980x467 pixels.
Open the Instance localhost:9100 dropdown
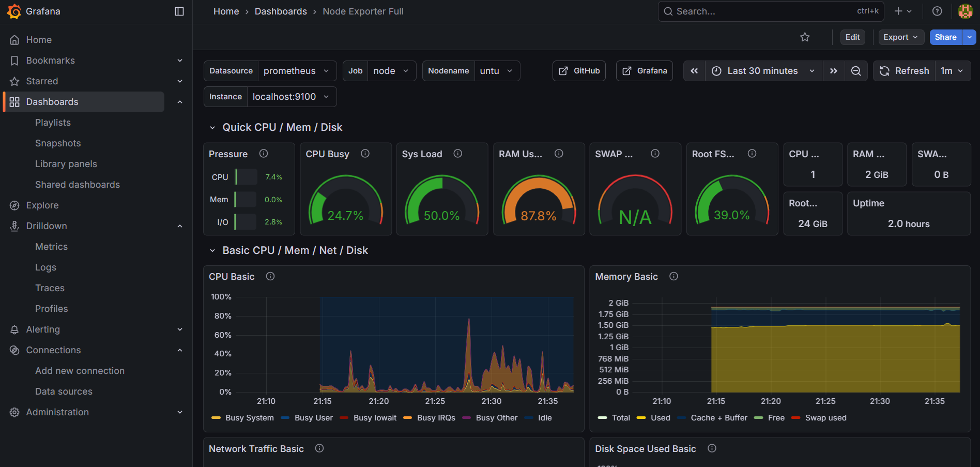(292, 97)
